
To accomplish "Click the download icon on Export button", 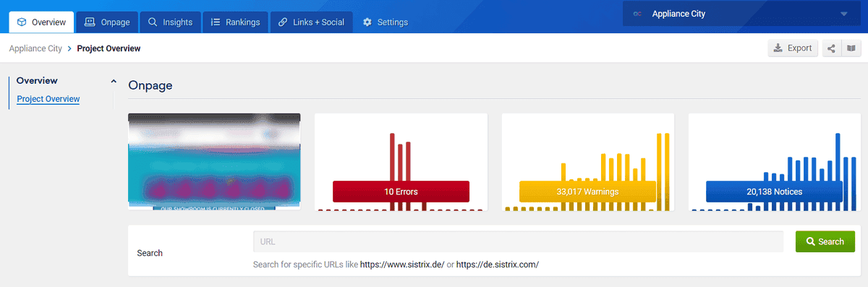I will 778,48.
